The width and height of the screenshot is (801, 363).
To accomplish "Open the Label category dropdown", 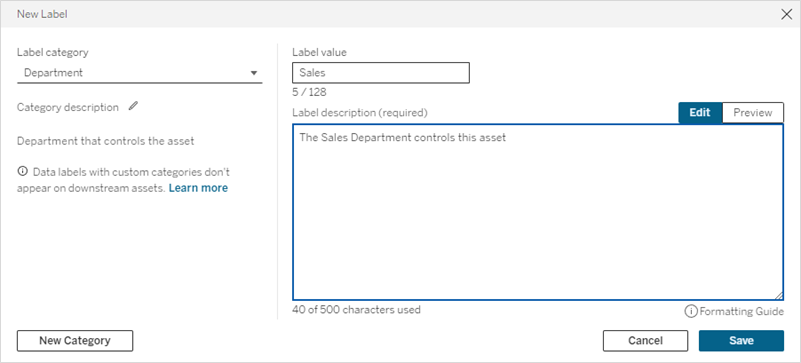I will coord(139,73).
